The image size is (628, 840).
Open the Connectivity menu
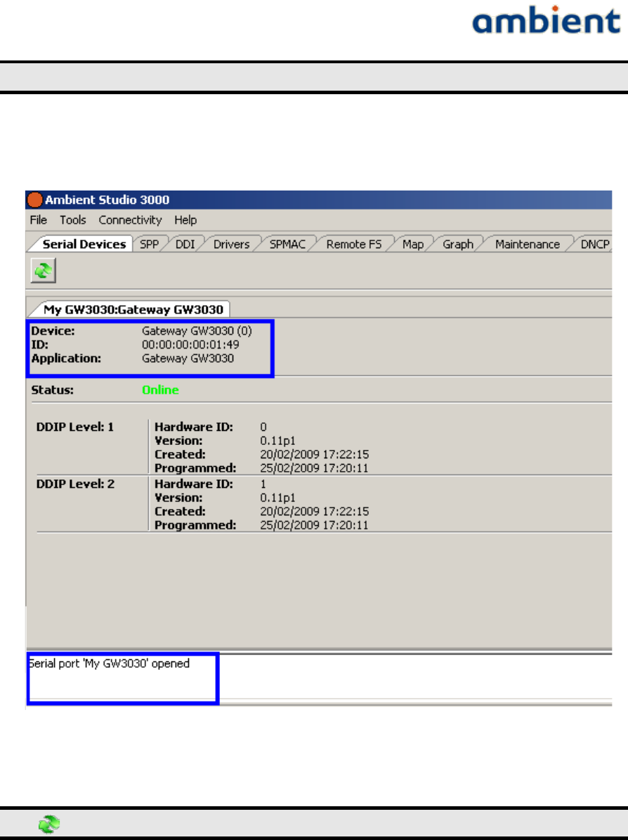click(x=130, y=220)
